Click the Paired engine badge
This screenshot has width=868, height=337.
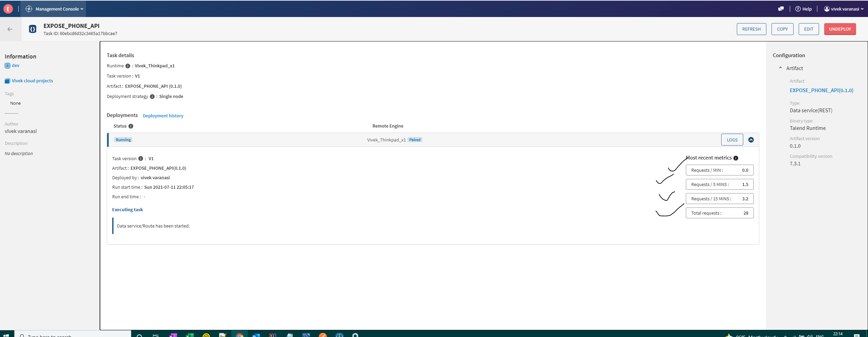tap(415, 140)
